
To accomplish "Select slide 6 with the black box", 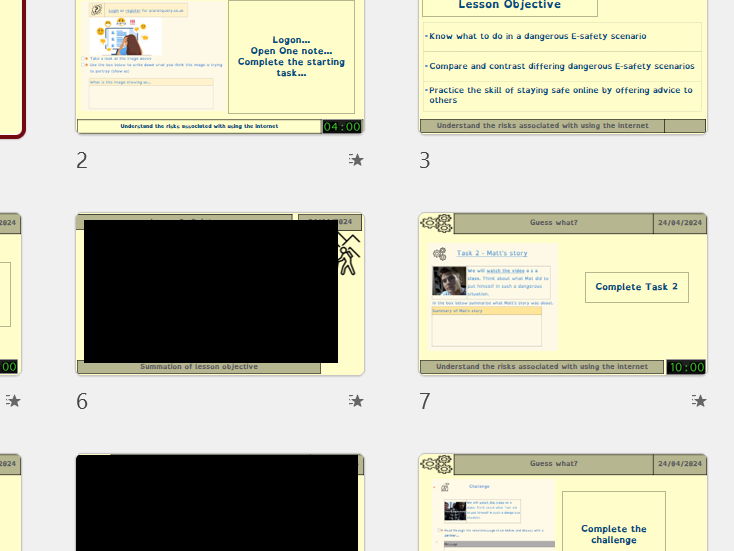I will [220, 294].
